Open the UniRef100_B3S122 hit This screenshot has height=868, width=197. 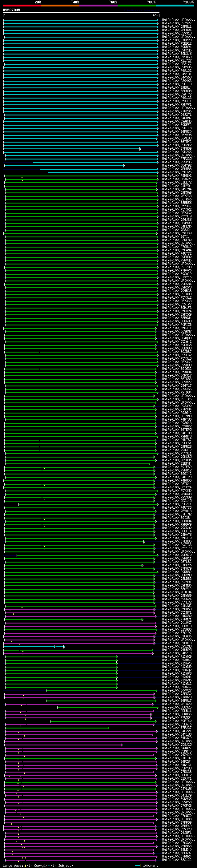177,860
